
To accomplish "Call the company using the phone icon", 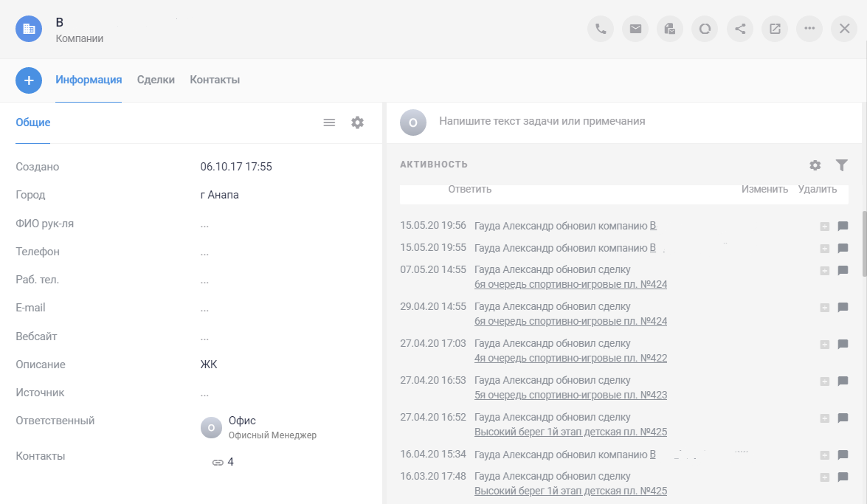I will coord(600,29).
